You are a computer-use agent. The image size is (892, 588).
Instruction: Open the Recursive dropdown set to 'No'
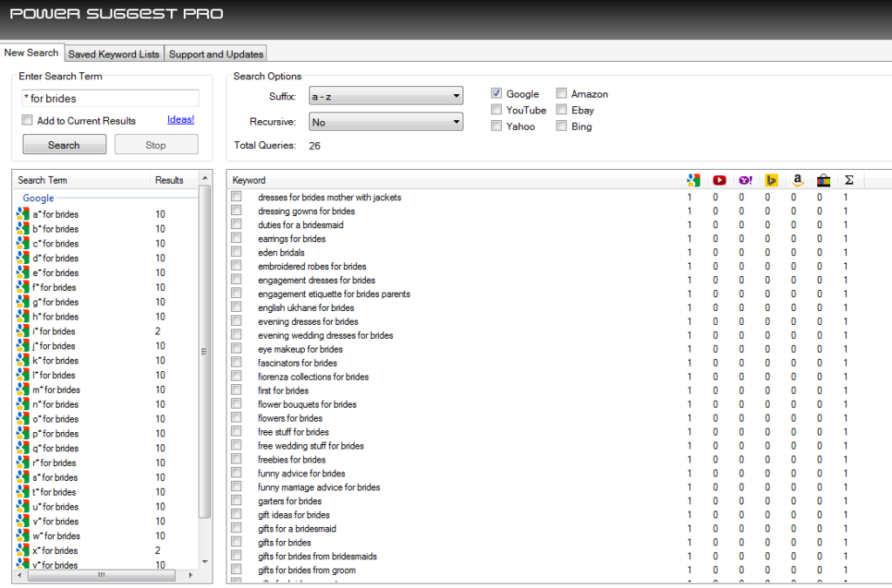[386, 122]
